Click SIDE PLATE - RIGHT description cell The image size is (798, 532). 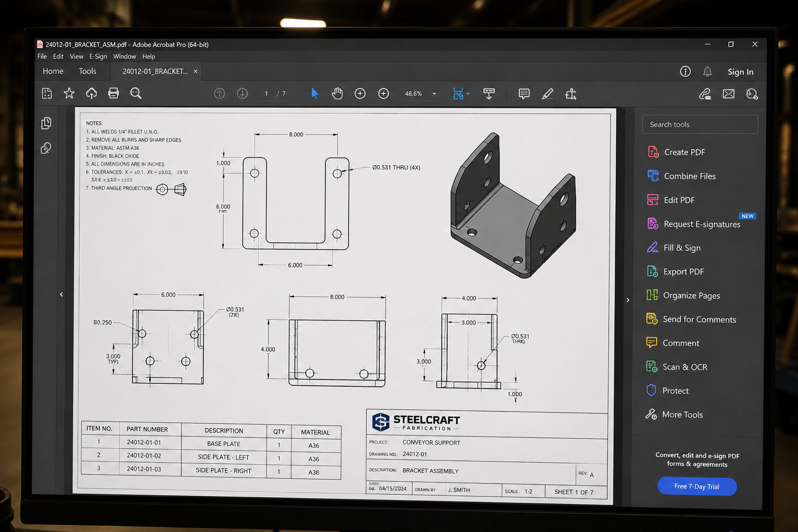point(223,470)
